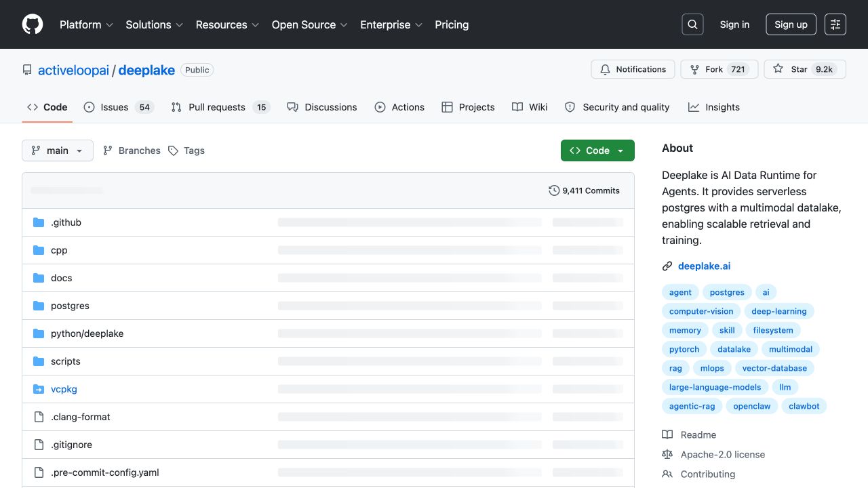868x488 pixels.
Task: Expand the Resources menu
Action: (x=227, y=24)
